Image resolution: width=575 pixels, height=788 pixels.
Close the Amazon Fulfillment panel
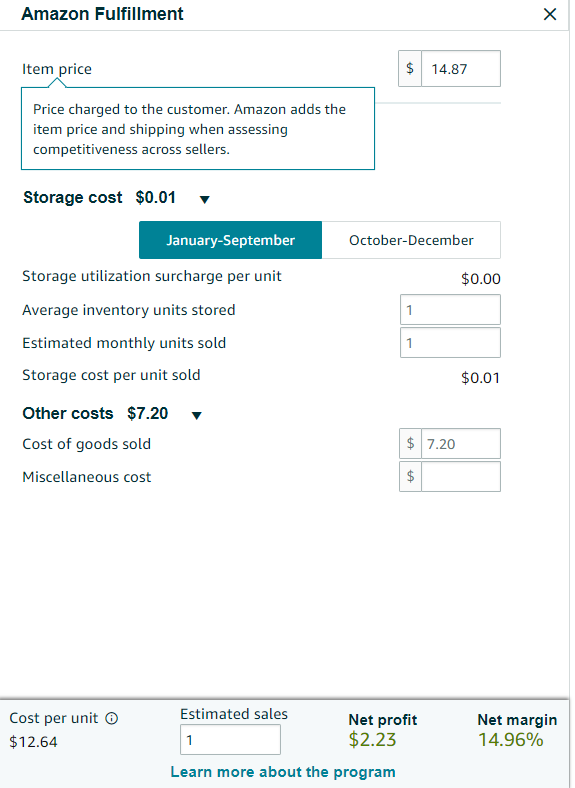[x=550, y=14]
